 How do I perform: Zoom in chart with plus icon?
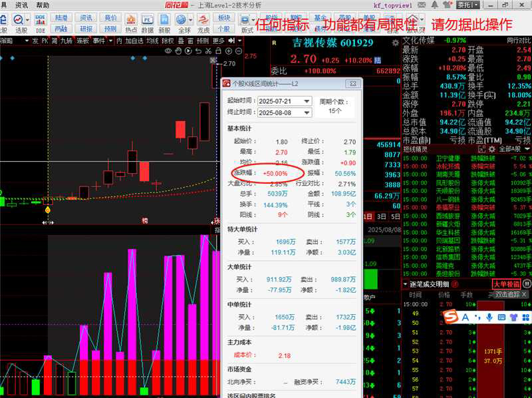229,51
